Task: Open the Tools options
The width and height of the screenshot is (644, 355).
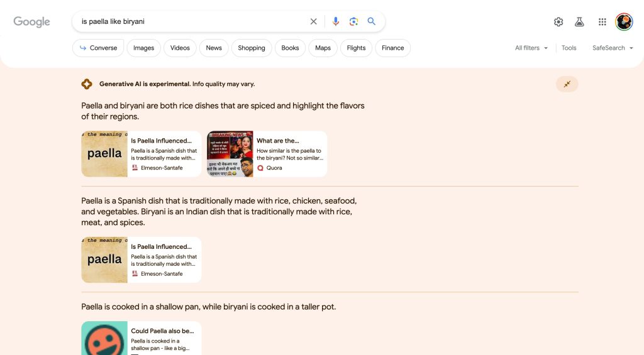Action: (x=569, y=48)
